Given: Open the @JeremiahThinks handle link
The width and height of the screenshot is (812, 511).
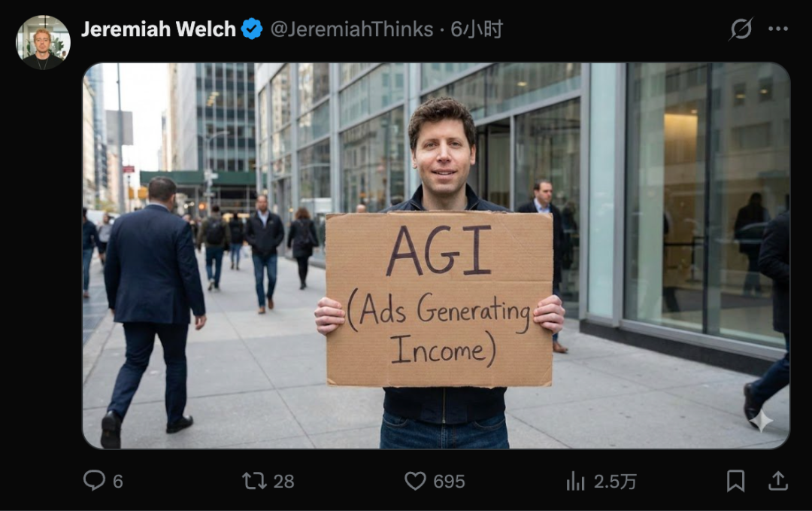Looking at the screenshot, I should click(352, 29).
